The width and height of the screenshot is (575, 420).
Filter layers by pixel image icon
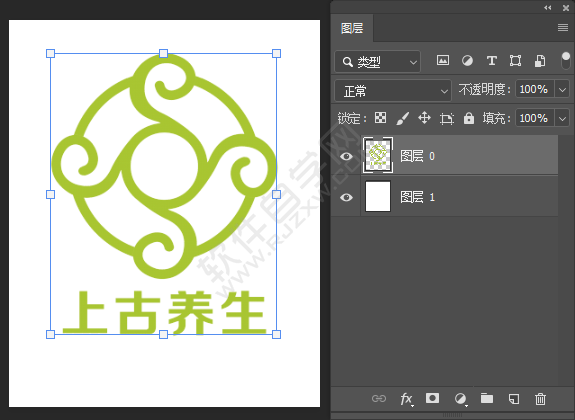point(443,61)
